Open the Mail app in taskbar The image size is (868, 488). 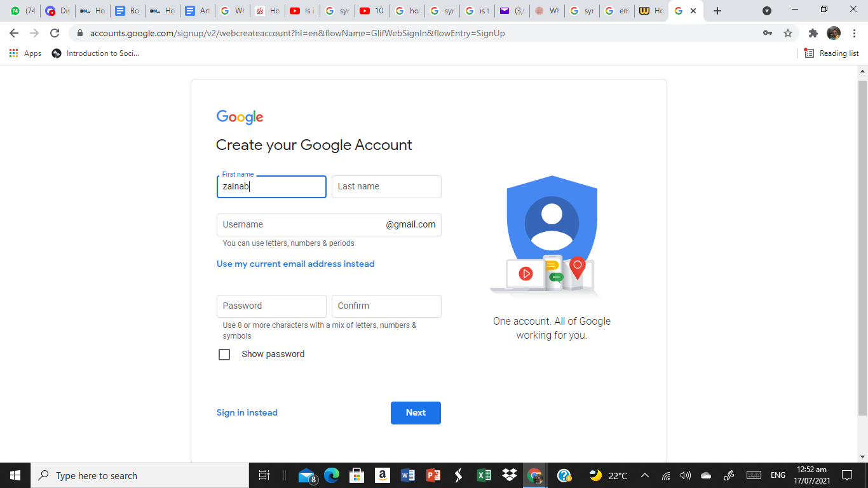click(x=308, y=475)
